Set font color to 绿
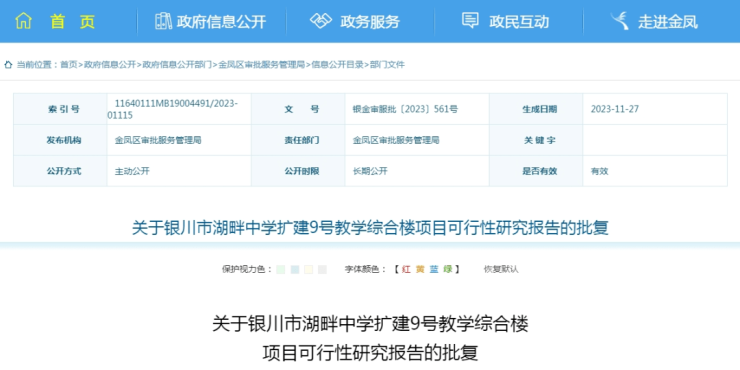The height and width of the screenshot is (370, 740). pos(447,269)
